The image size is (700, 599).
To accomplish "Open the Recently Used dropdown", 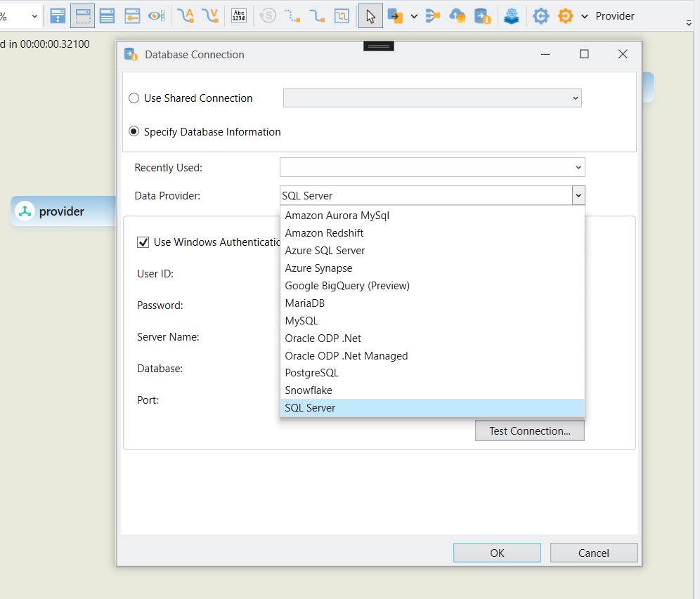I will pyautogui.click(x=432, y=167).
